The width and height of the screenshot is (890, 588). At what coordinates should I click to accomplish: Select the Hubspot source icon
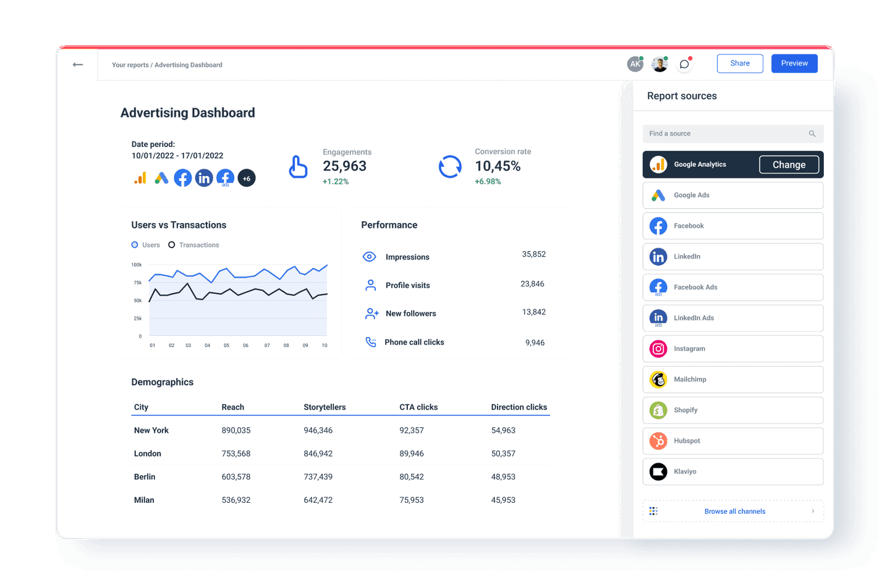click(658, 440)
